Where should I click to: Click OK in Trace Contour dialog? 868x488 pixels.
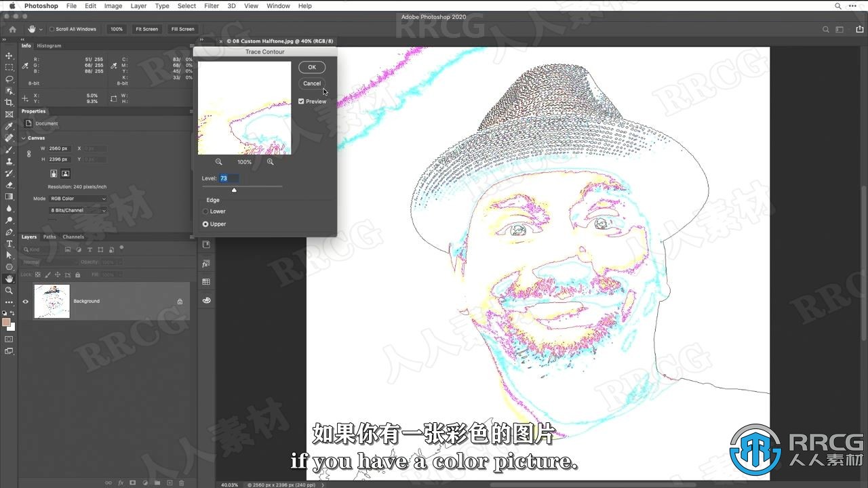pos(312,67)
